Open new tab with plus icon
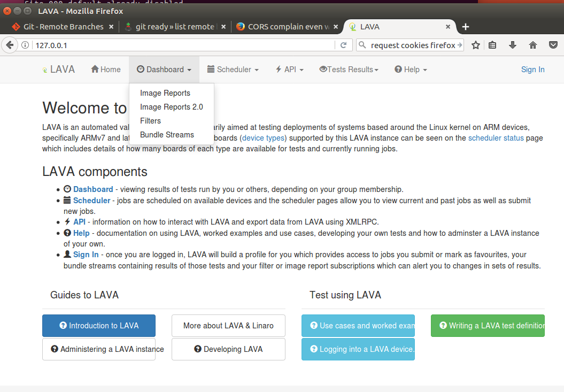This screenshot has height=392, width=564. [x=465, y=27]
